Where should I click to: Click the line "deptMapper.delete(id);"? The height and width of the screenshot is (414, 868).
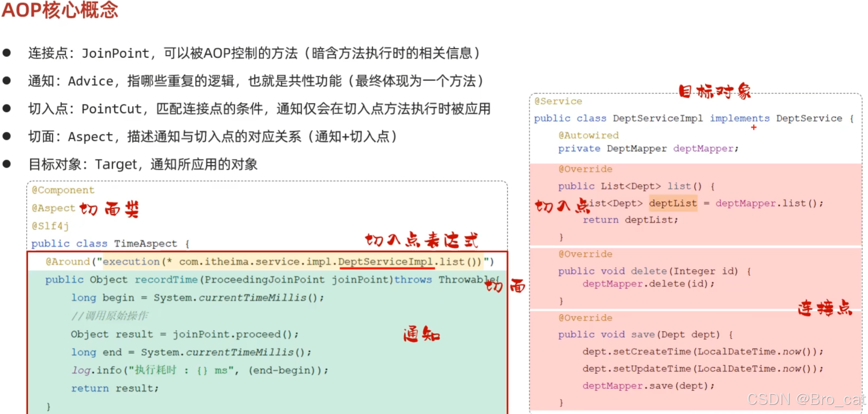[648, 284]
